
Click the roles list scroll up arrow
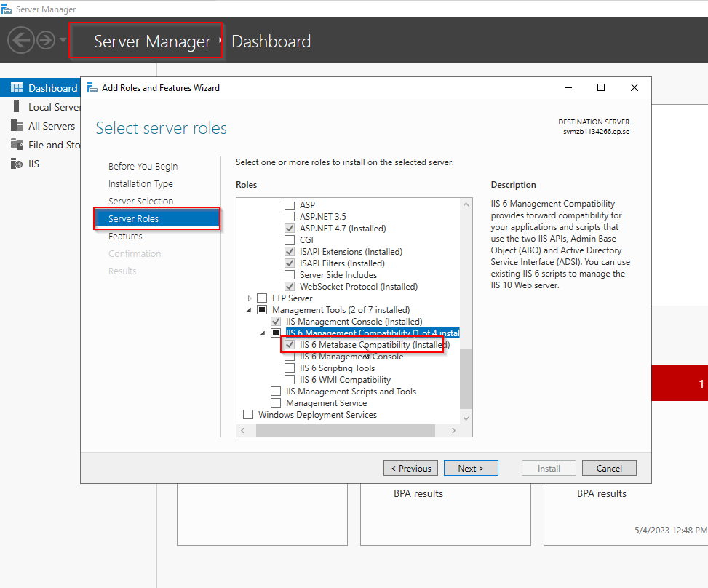(466, 204)
